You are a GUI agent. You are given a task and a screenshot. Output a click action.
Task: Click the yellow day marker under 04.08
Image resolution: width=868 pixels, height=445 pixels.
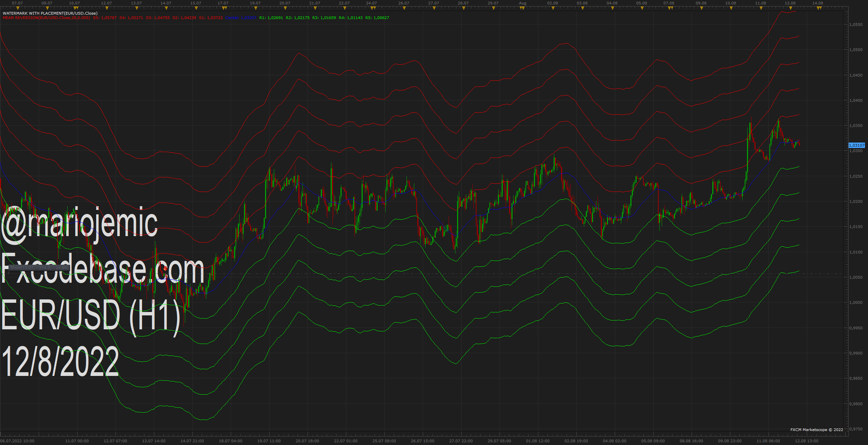coord(612,8)
